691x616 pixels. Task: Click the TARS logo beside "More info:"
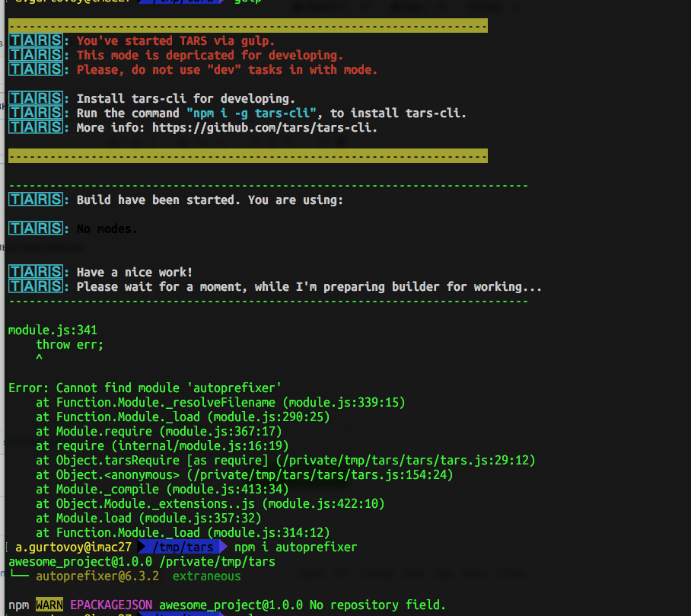click(x=36, y=127)
